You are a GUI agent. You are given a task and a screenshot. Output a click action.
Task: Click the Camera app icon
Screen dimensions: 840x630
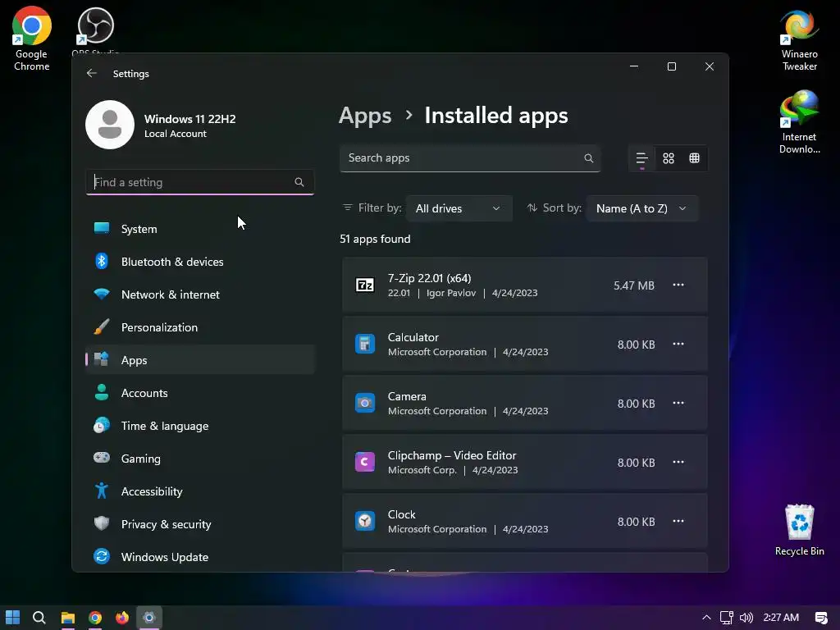[x=365, y=403]
